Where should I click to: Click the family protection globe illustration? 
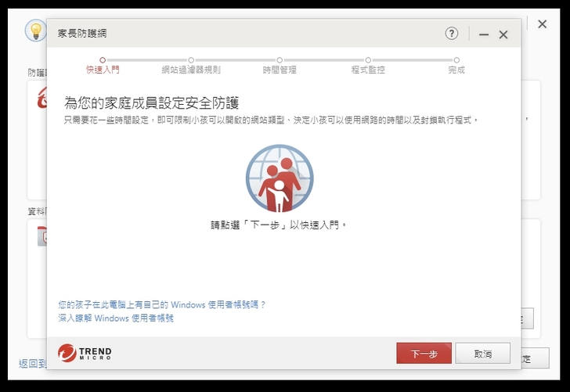point(280,178)
